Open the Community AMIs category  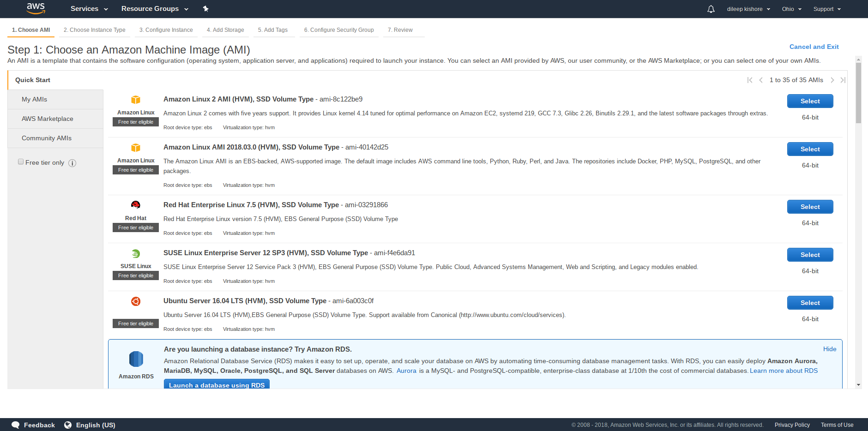[55, 138]
